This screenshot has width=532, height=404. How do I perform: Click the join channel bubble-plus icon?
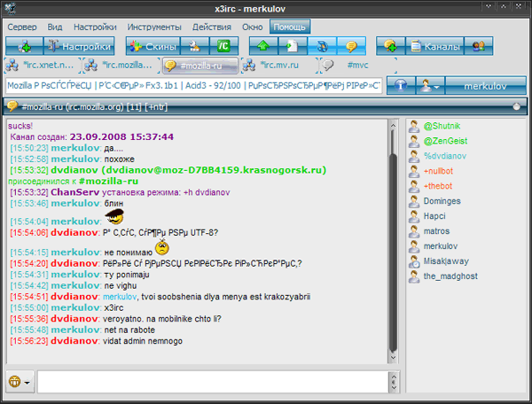coord(390,46)
